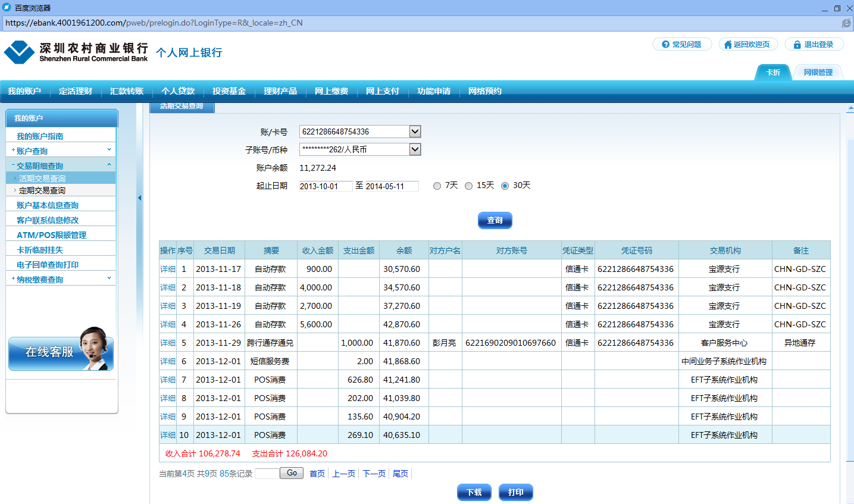This screenshot has width=854, height=504.
Task: Select the 15天 radio button
Action: click(x=469, y=186)
